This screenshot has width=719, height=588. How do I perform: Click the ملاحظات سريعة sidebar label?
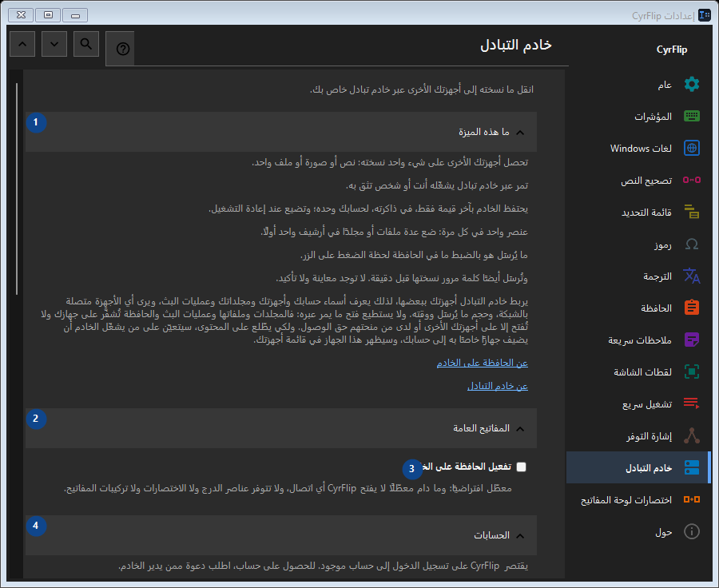[x=640, y=340]
